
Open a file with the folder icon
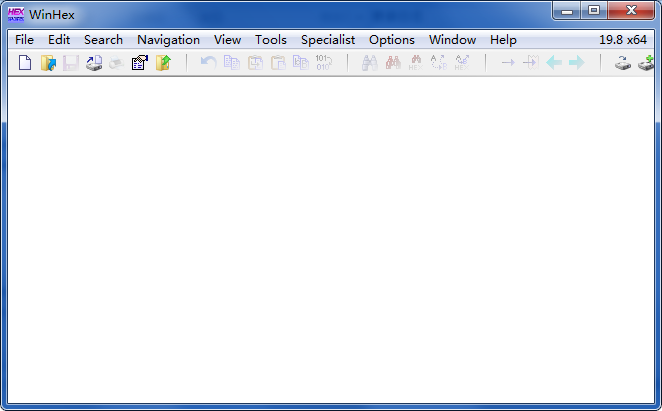coord(49,63)
